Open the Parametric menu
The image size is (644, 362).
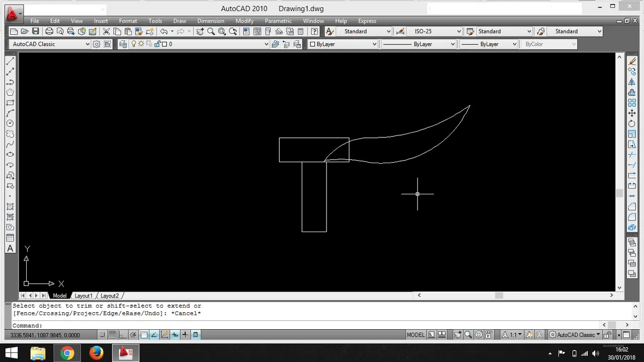click(278, 21)
